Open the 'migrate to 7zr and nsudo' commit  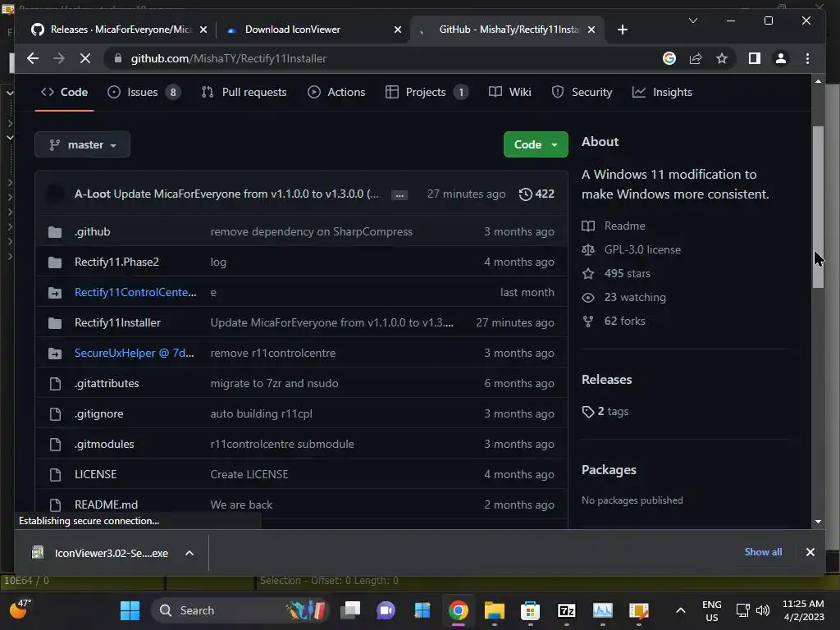(274, 384)
